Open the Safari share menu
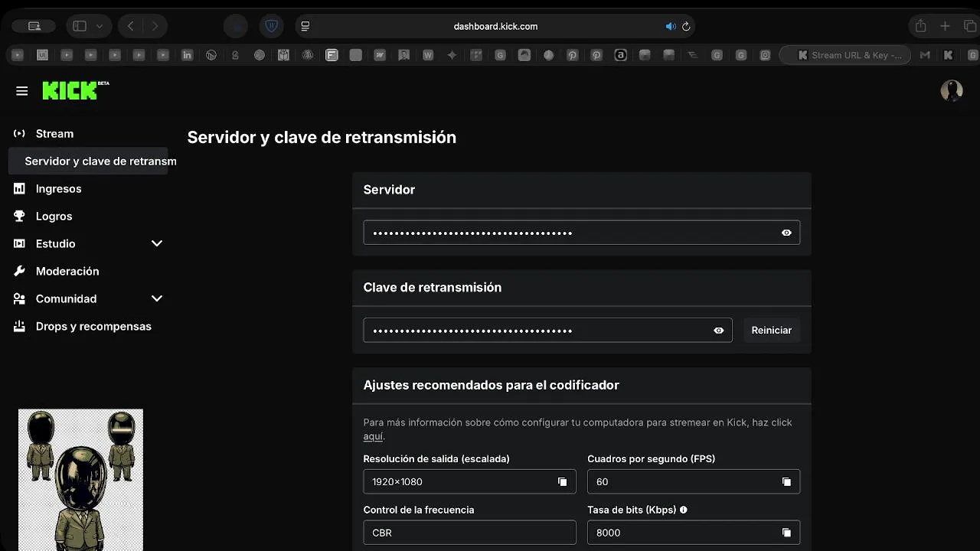The width and height of the screenshot is (980, 551). (921, 26)
